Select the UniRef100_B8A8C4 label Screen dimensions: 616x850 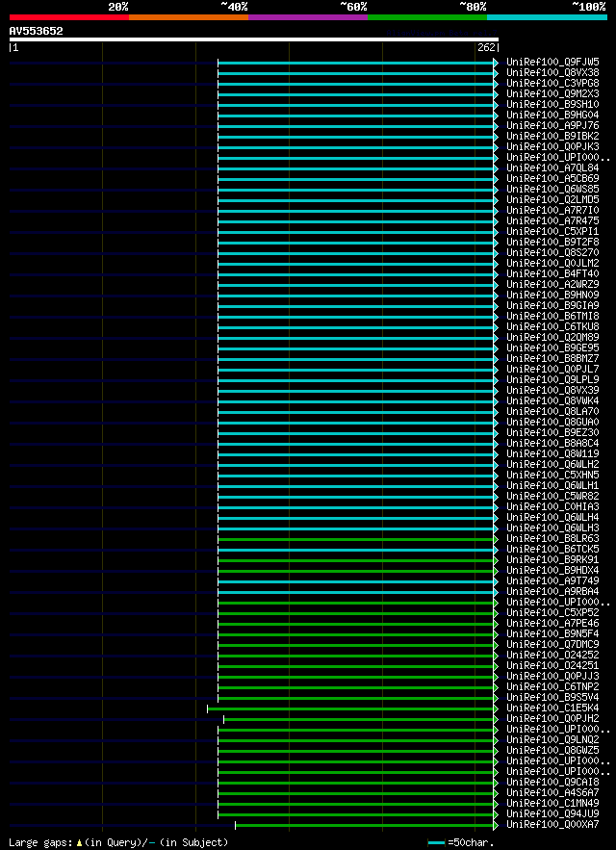[552, 443]
